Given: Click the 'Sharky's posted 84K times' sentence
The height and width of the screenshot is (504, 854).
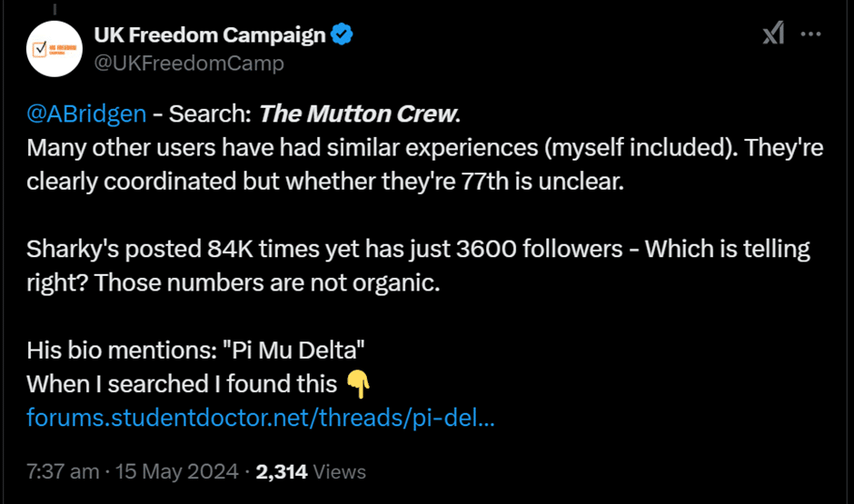Looking at the screenshot, I should [x=418, y=265].
